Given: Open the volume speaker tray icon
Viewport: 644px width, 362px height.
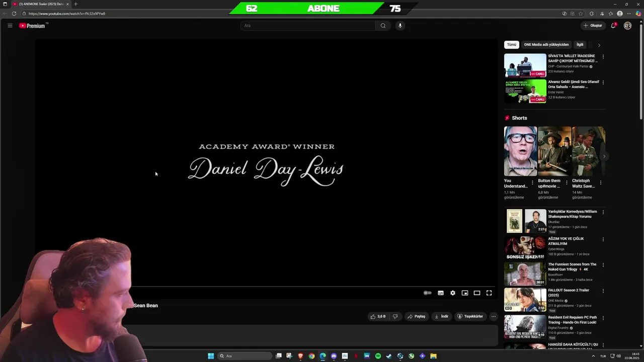Looking at the screenshot, I should tap(619, 356).
